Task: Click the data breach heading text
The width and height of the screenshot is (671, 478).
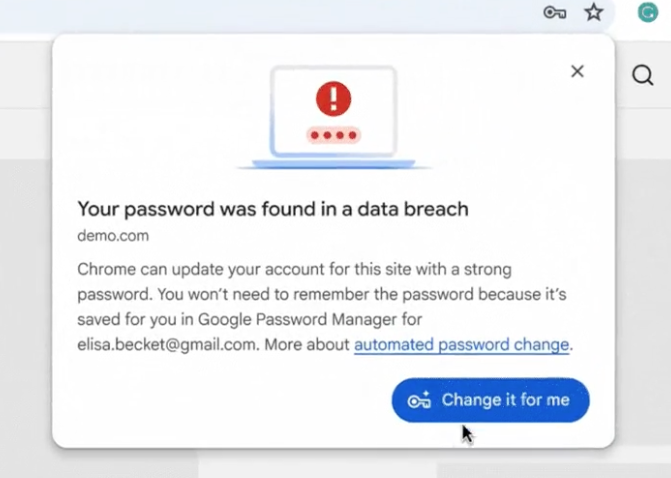Action: click(x=273, y=209)
